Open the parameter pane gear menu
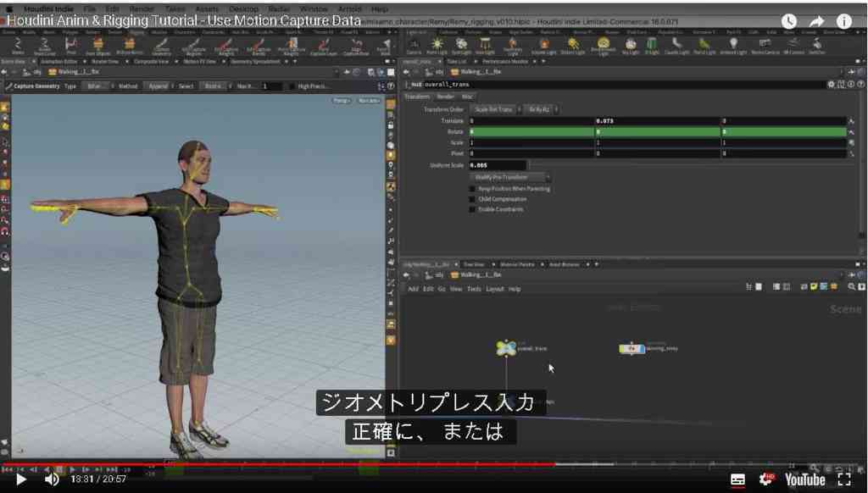The width and height of the screenshot is (868, 493). [831, 84]
